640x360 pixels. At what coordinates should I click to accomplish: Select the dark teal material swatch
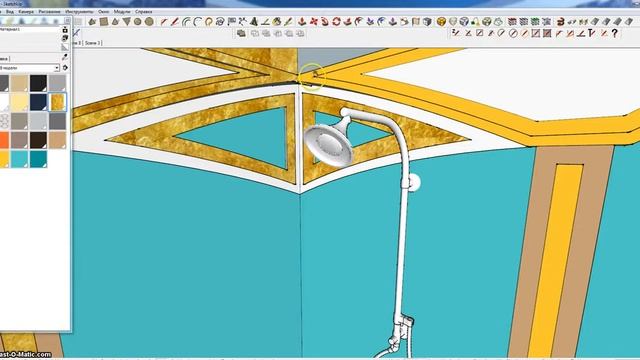(38, 159)
